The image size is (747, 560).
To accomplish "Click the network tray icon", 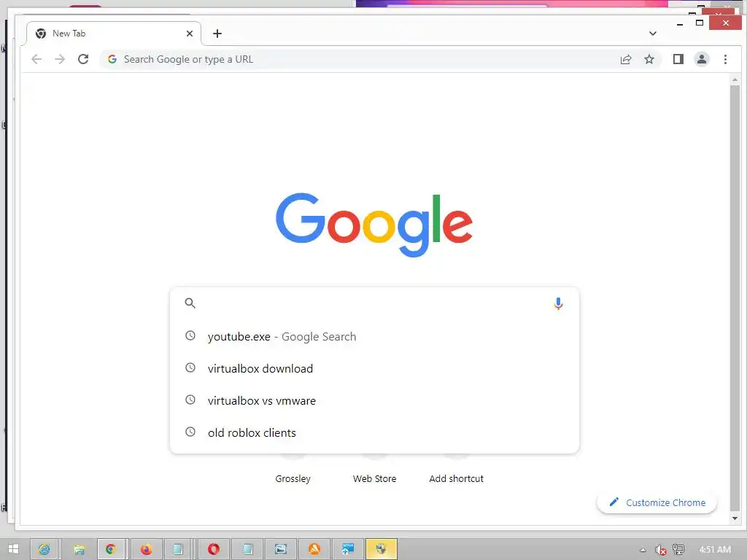I will coord(678,550).
